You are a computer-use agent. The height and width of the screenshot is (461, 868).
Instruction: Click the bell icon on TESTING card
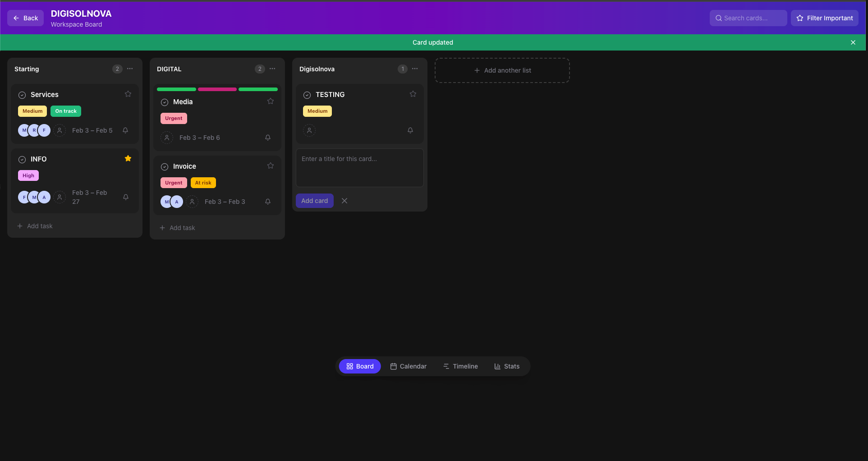pos(410,130)
